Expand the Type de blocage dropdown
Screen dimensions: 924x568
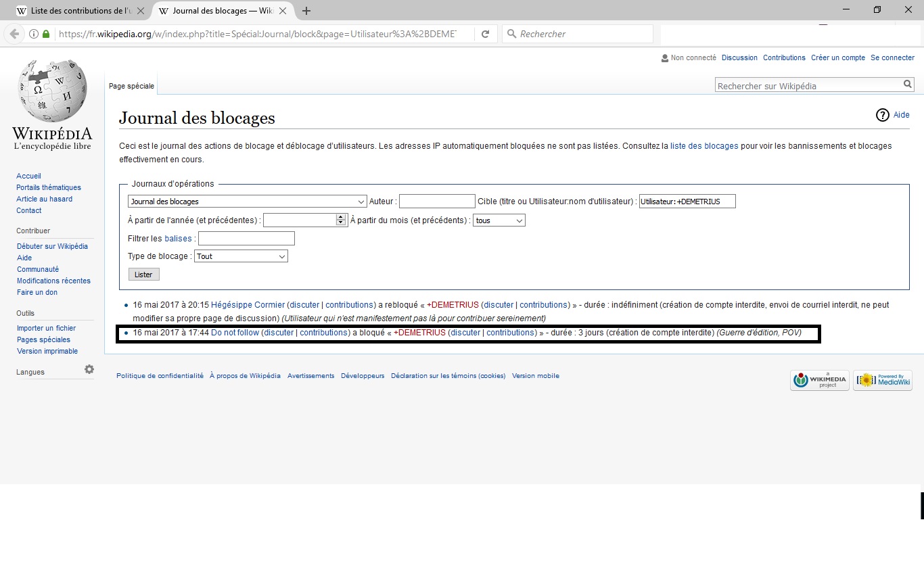(241, 256)
